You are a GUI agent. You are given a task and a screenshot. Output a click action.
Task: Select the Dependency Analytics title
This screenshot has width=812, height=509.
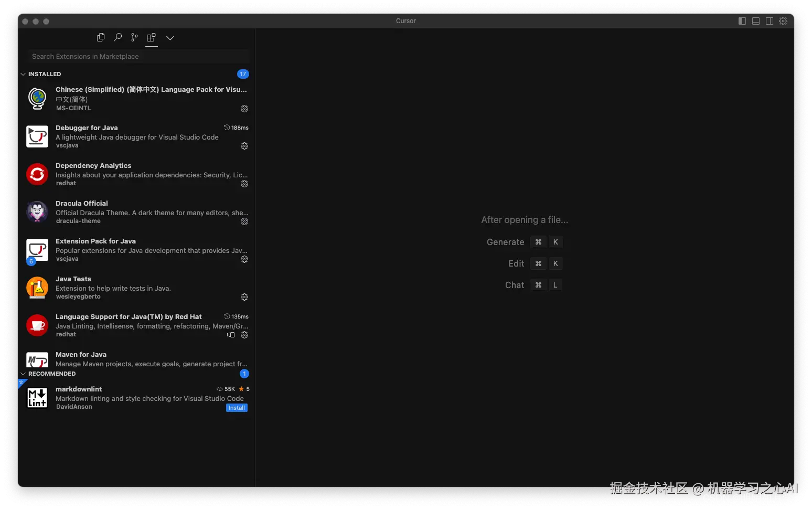93,165
